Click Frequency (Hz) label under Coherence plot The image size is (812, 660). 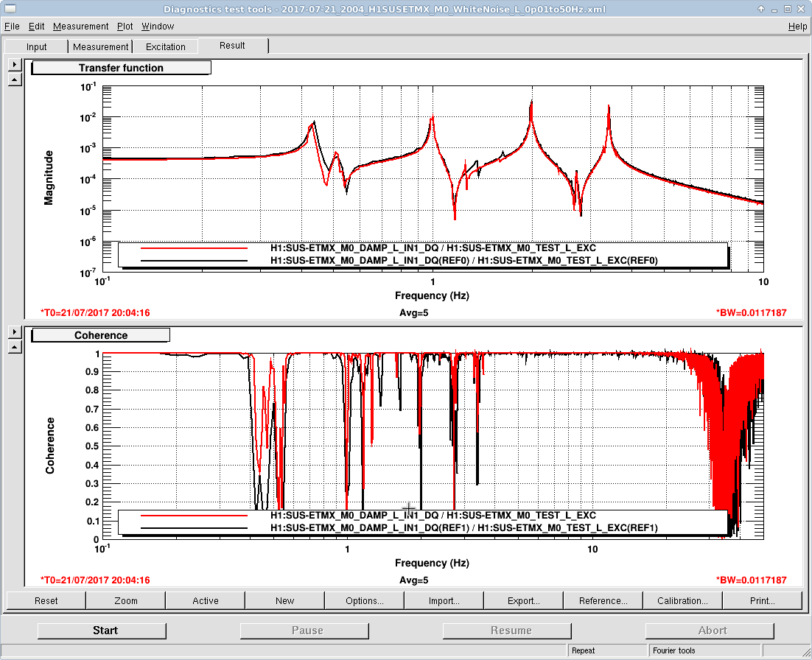(x=432, y=564)
